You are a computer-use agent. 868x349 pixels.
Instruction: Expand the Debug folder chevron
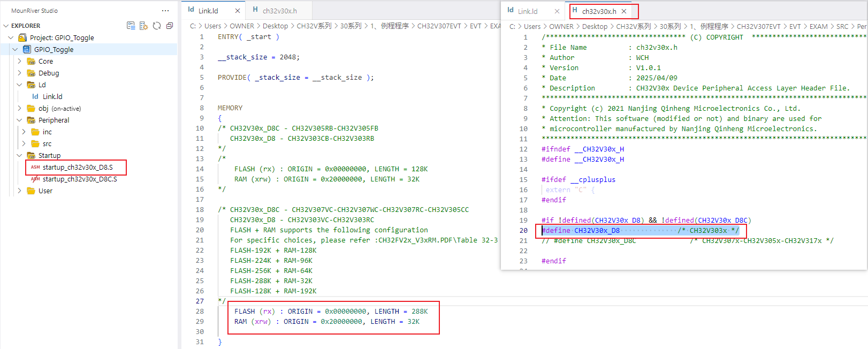pos(19,73)
